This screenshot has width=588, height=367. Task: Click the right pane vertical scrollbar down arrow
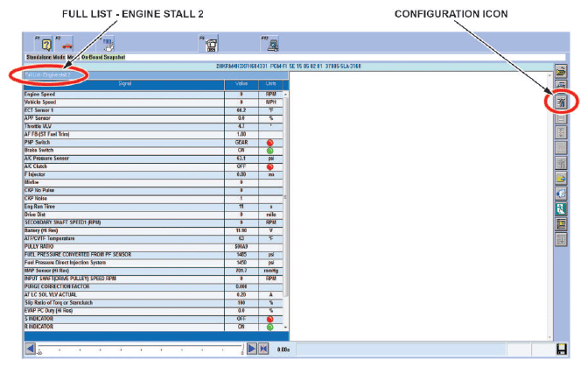[550, 337]
